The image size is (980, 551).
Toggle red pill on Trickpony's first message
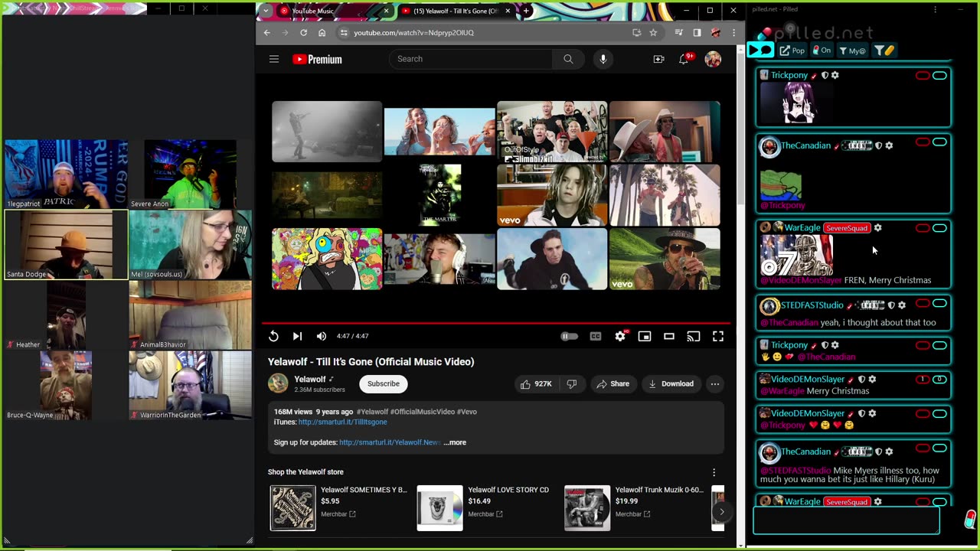(x=923, y=76)
